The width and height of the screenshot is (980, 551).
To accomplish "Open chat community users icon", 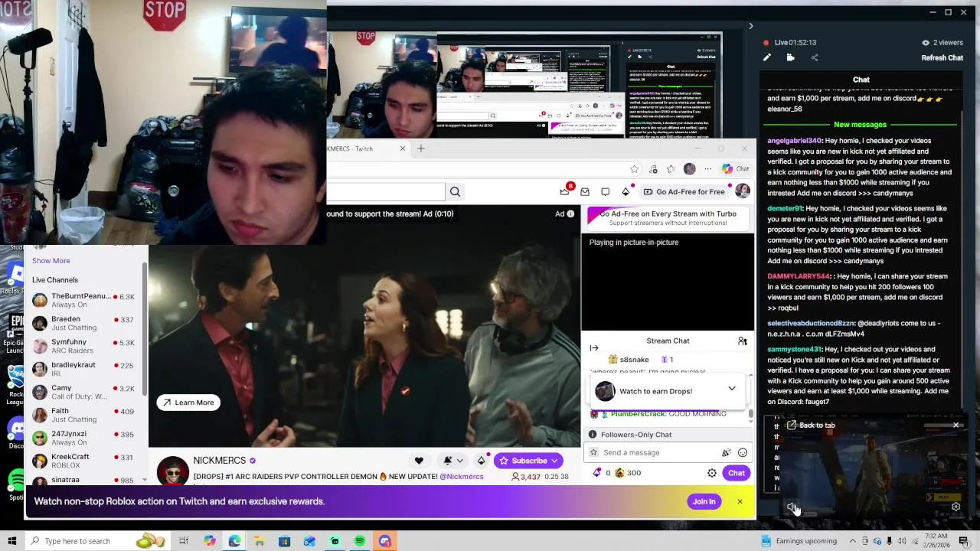I will pyautogui.click(x=742, y=341).
